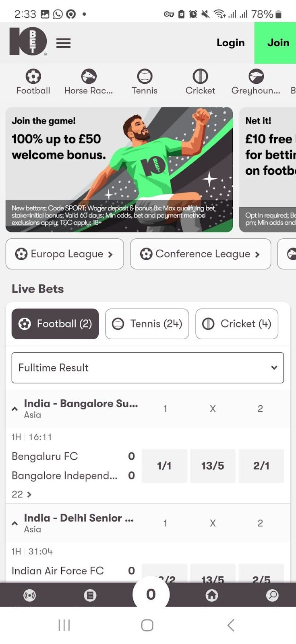Viewport: 296px width, 644px height.
Task: Open the hamburger menu
Action: 63,43
